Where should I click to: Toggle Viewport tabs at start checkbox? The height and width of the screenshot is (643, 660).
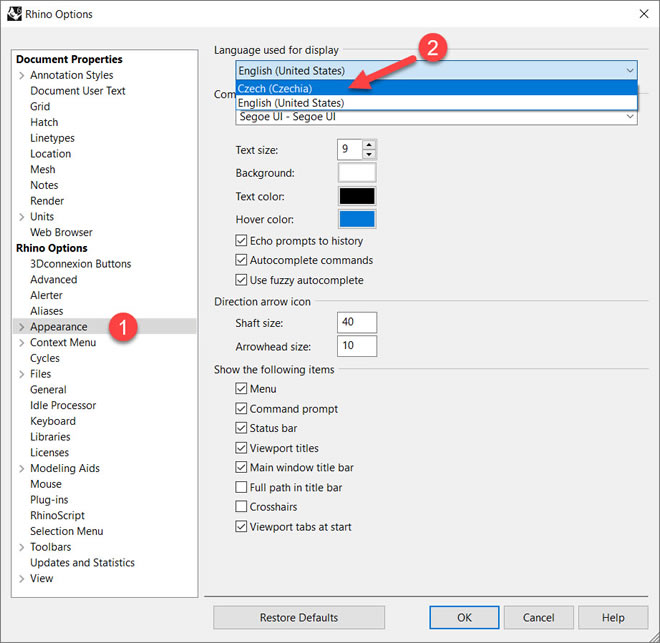pos(241,526)
